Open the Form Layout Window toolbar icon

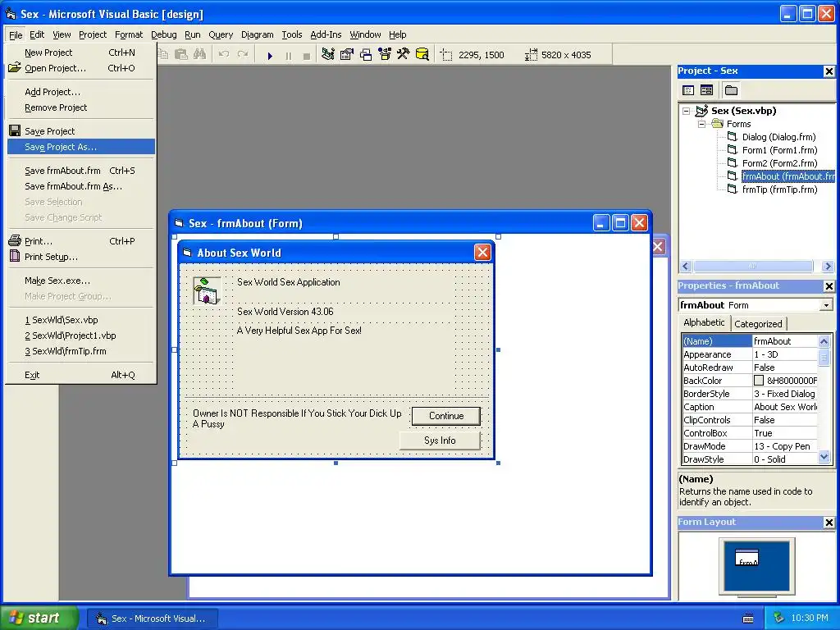[366, 55]
